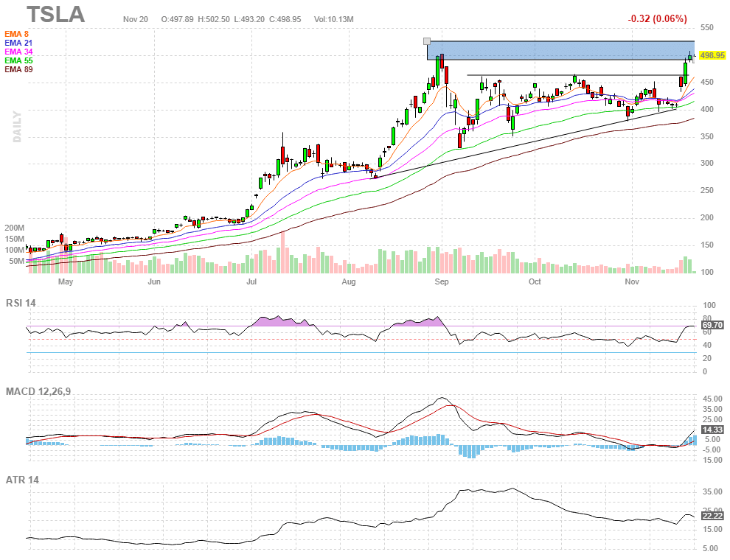Screen dimensions: 730x560
Task: Click the -0.32 (0.06%) change value
Action: (657, 18)
